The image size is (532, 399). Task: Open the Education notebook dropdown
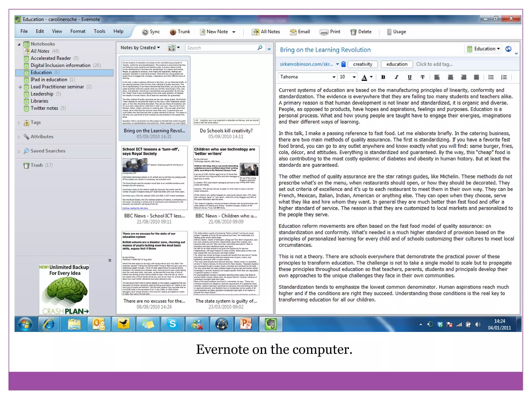pos(483,49)
